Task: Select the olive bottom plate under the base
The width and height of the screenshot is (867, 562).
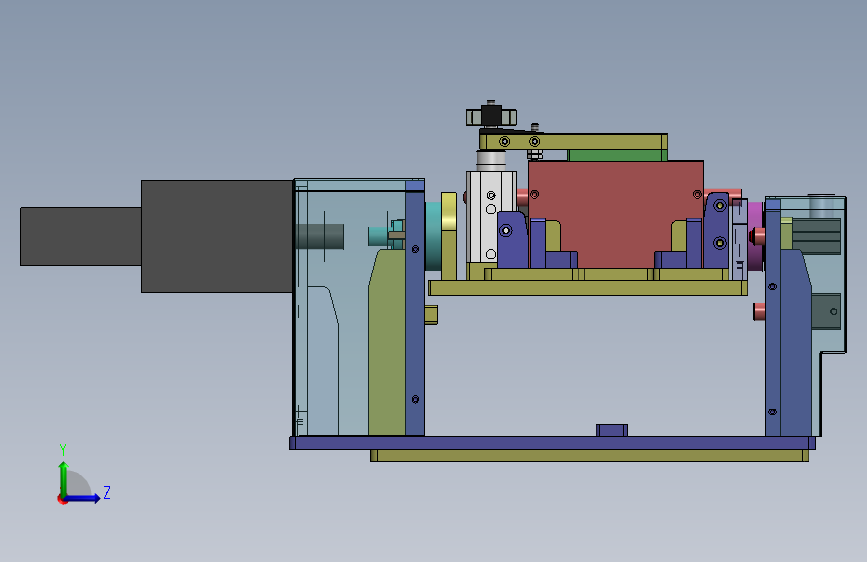Action: [x=589, y=456]
